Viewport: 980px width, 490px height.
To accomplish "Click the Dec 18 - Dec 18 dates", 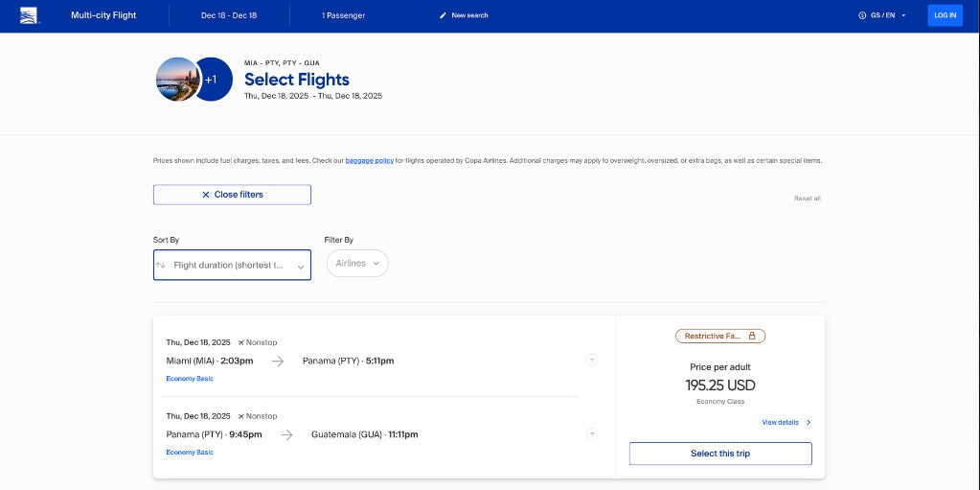I will pos(229,15).
